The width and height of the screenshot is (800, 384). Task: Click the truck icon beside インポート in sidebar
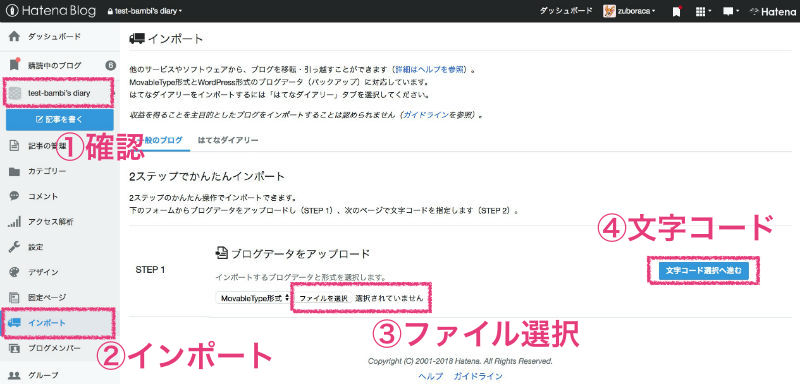click(x=14, y=322)
